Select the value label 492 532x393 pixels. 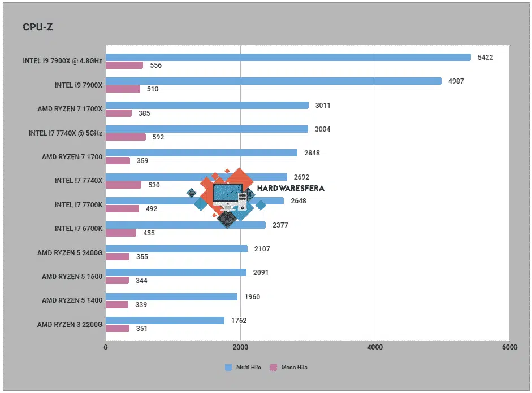(152, 209)
